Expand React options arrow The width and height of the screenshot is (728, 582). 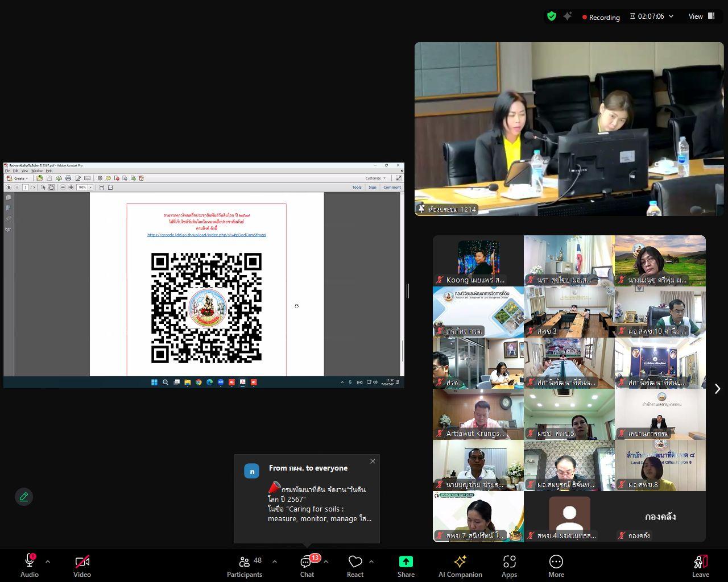(x=371, y=562)
